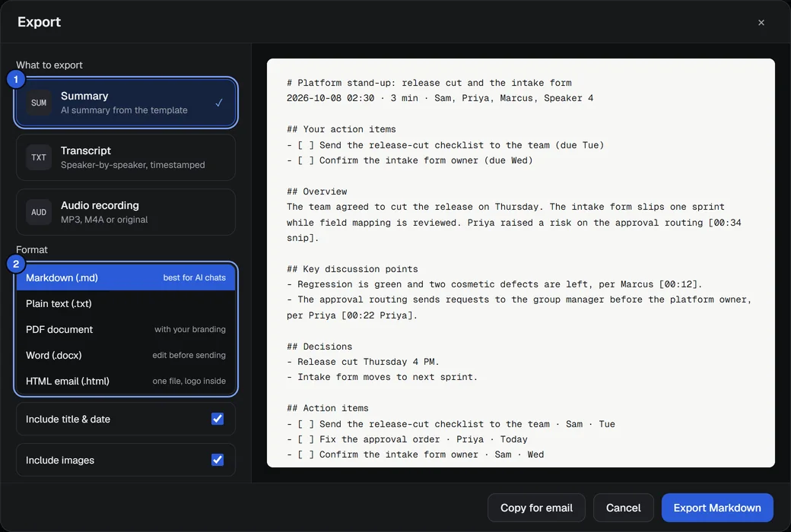The width and height of the screenshot is (791, 532).
Task: Click the Summary selected checkmark
Action: pos(219,103)
